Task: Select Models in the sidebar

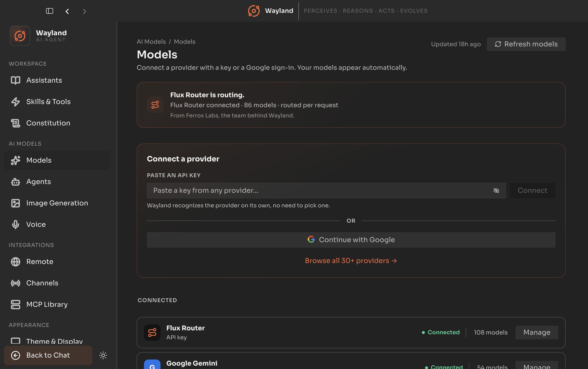Action: click(x=57, y=160)
